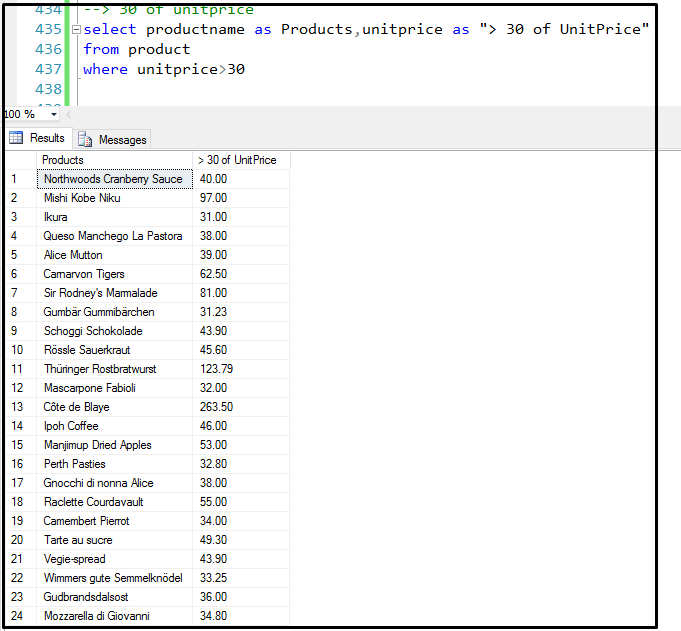Click the horizontal scroll left arrow
Viewport: 681px width, 631px height.
(68, 115)
